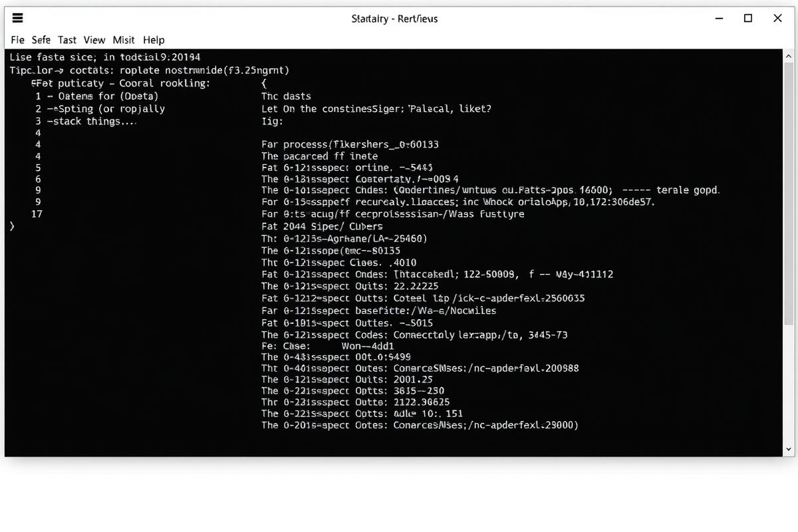Click the line starting "Fe: Cbse:"
Viewport: 798px width, 532px height.
tap(329, 346)
